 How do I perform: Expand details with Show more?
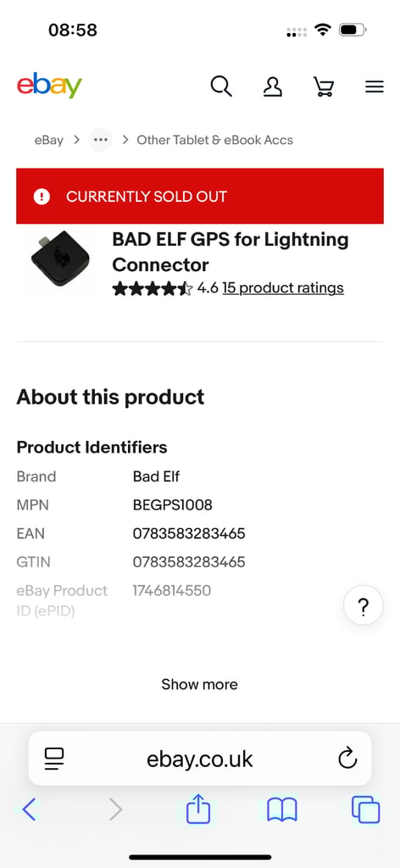[200, 684]
